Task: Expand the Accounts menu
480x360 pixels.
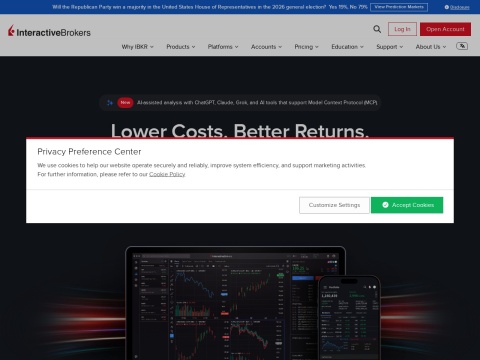Action: coord(266,47)
